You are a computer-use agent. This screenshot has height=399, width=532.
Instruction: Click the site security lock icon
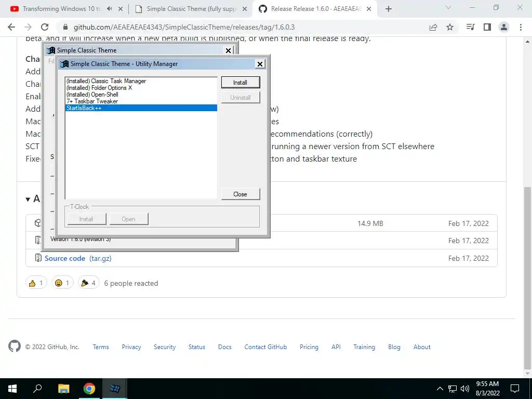pyautogui.click(x=65, y=27)
